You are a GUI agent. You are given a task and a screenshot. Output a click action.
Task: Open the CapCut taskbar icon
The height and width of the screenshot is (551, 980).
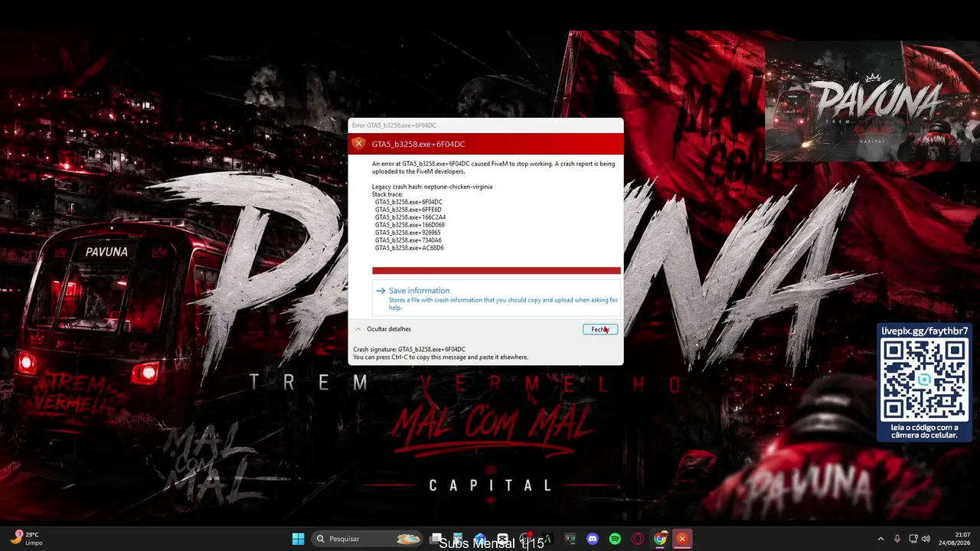[502, 539]
